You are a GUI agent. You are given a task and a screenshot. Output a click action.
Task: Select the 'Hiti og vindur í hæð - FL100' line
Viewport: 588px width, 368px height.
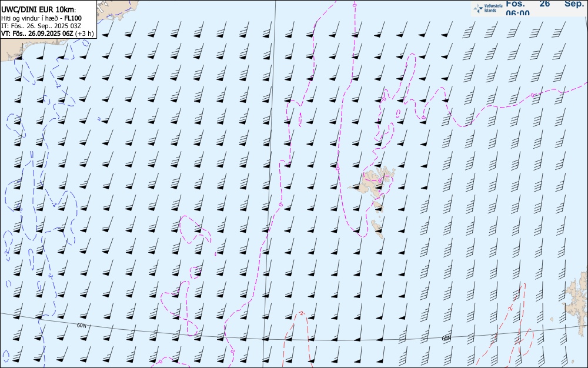[x=41, y=18]
